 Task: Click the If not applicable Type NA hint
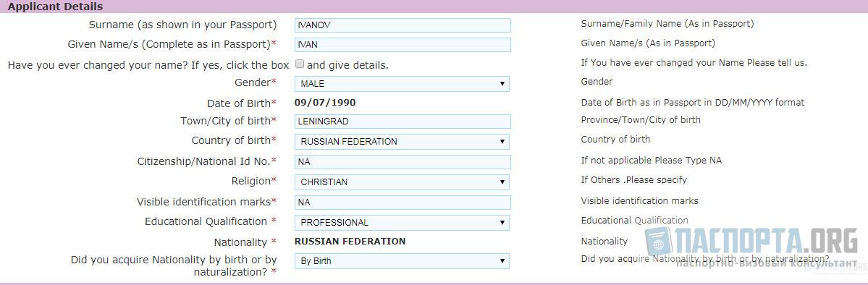(x=651, y=161)
